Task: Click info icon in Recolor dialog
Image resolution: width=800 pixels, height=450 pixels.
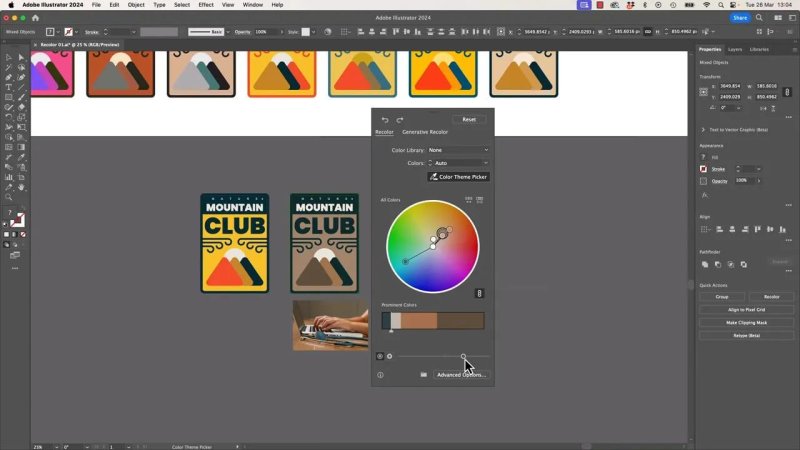Action: pyautogui.click(x=380, y=375)
